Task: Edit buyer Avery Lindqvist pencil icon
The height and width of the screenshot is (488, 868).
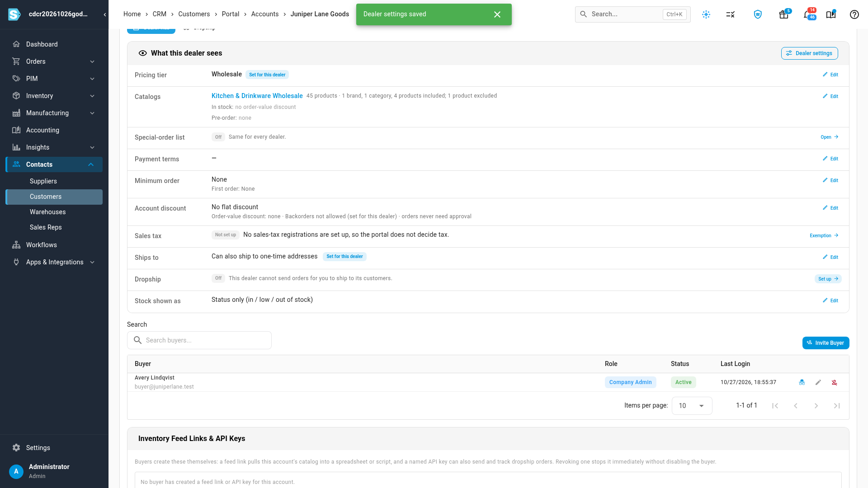Action: 818,382
